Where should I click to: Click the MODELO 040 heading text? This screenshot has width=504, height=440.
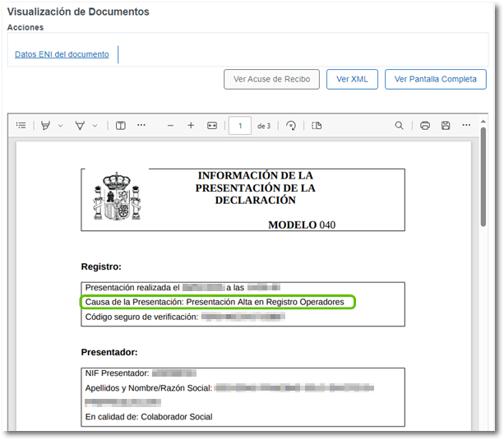click(302, 225)
